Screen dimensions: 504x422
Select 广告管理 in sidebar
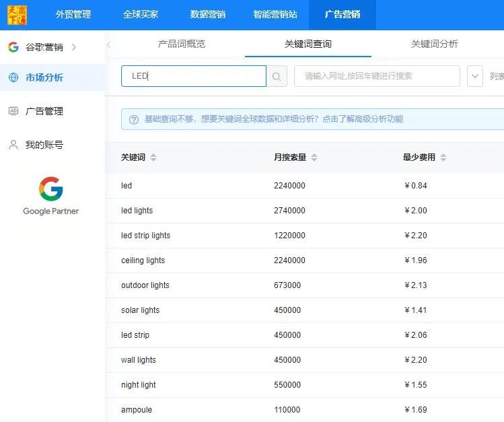click(x=44, y=111)
